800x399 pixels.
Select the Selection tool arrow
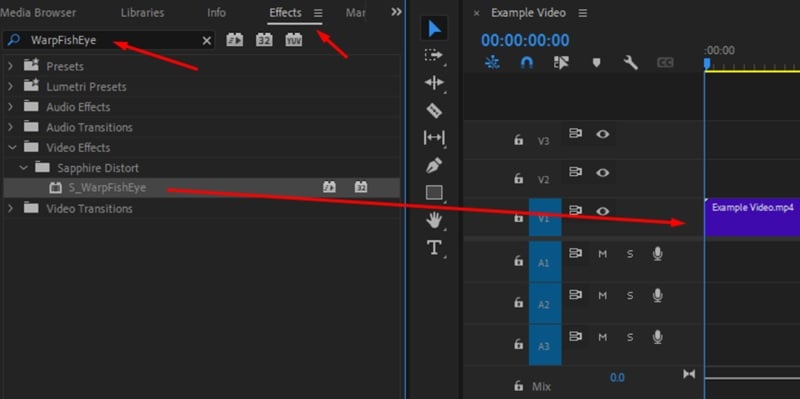pos(434,29)
